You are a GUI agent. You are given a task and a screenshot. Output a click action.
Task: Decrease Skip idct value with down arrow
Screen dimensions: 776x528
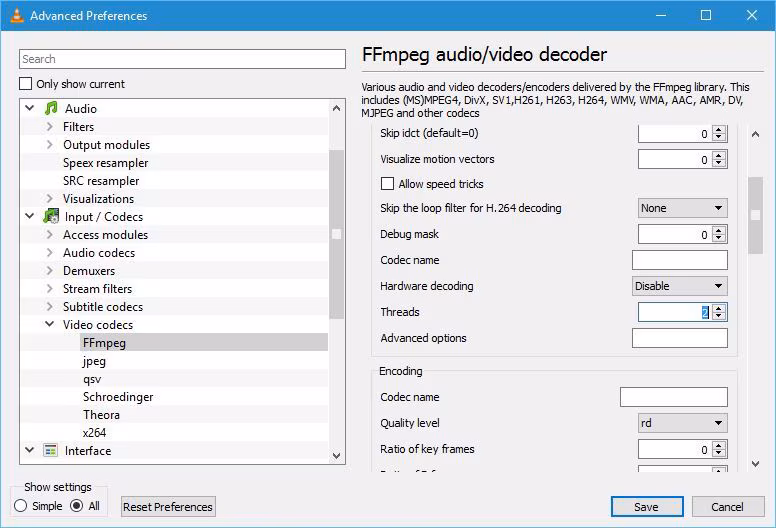(x=719, y=138)
